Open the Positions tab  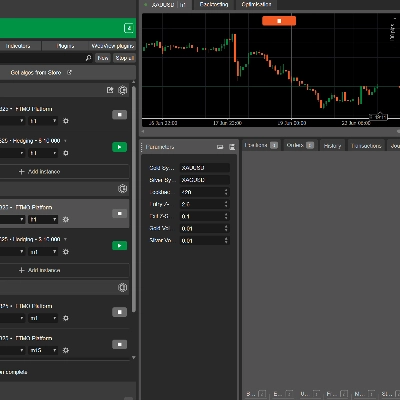[x=261, y=145]
